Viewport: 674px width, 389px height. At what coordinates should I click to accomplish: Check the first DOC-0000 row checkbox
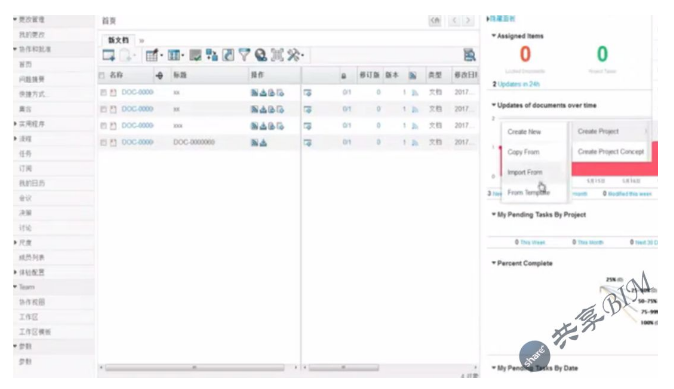coord(103,92)
